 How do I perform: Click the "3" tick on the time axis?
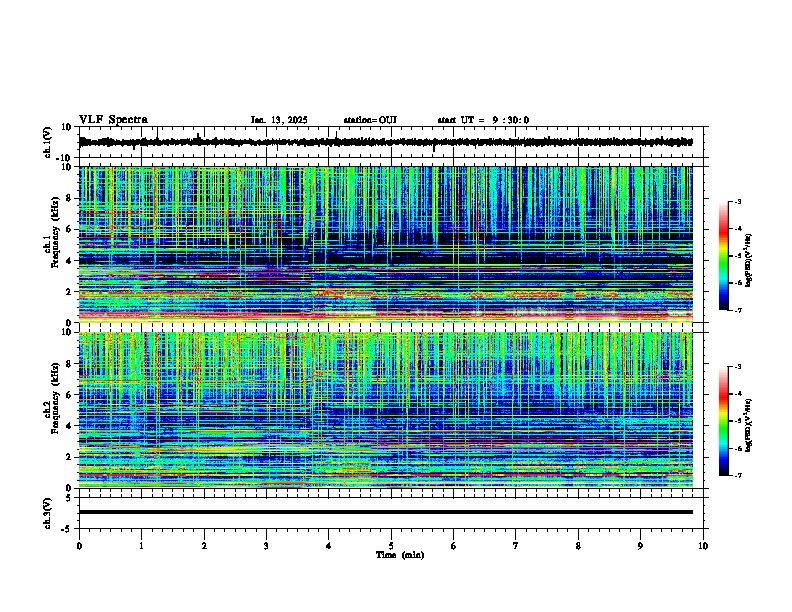point(266,546)
